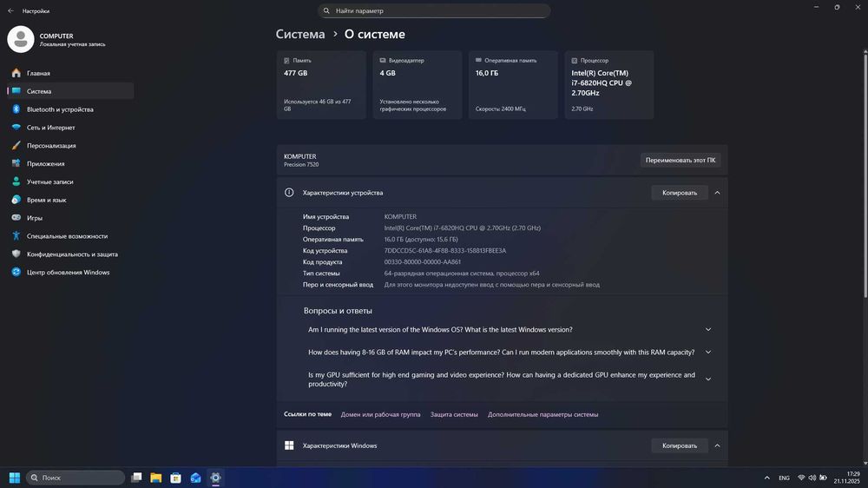Open the Outlook mail taskbar icon

(x=195, y=478)
